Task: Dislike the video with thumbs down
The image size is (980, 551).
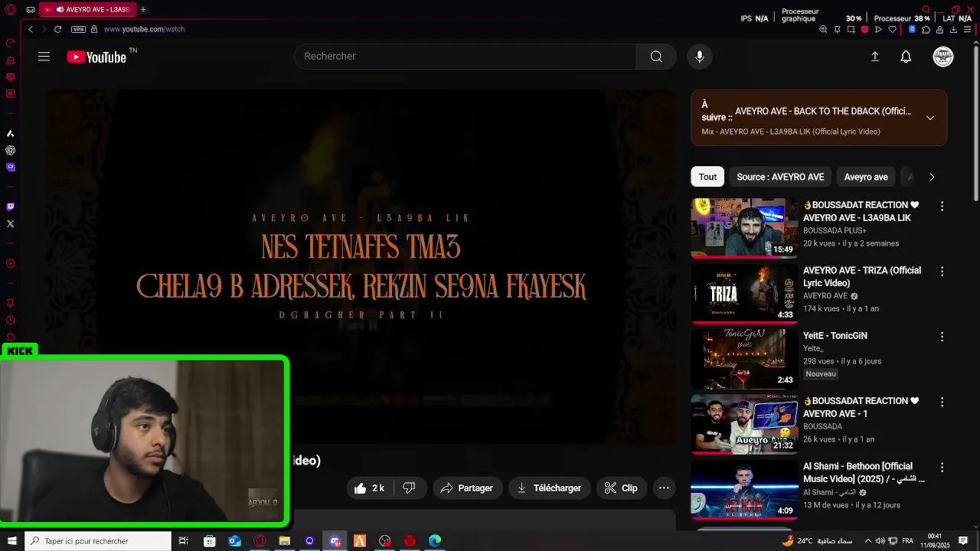Action: (x=409, y=488)
